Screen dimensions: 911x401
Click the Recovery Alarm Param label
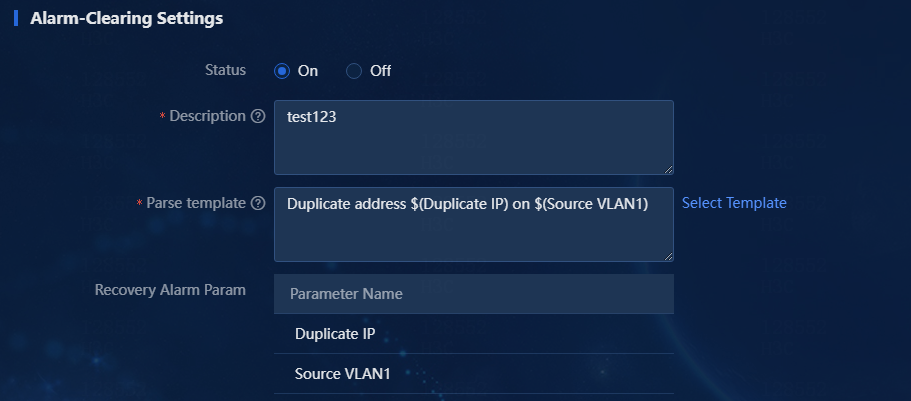click(x=170, y=290)
